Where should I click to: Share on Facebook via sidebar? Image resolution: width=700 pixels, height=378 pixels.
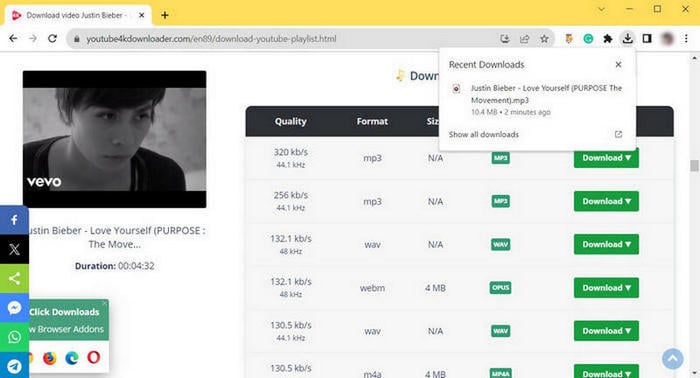(14, 220)
